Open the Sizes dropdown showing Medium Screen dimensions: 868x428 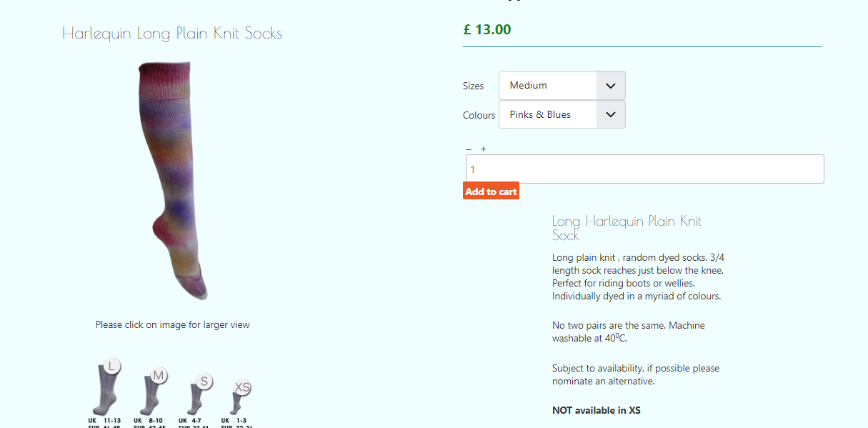562,86
